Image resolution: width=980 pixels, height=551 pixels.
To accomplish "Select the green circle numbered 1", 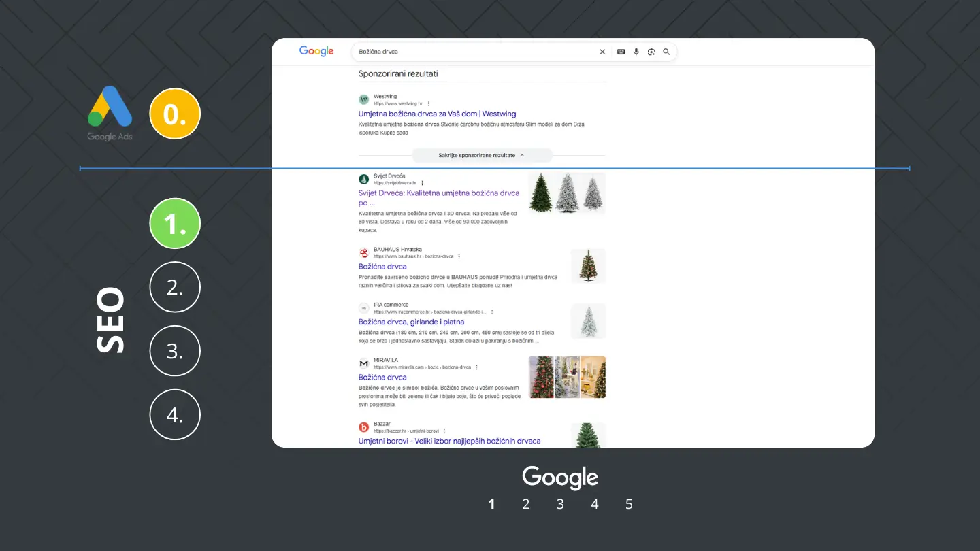I will (x=175, y=223).
